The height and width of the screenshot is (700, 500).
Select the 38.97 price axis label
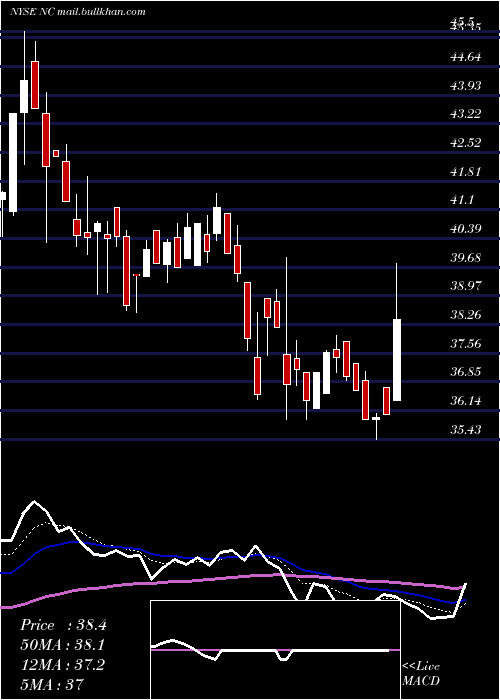tap(466, 286)
